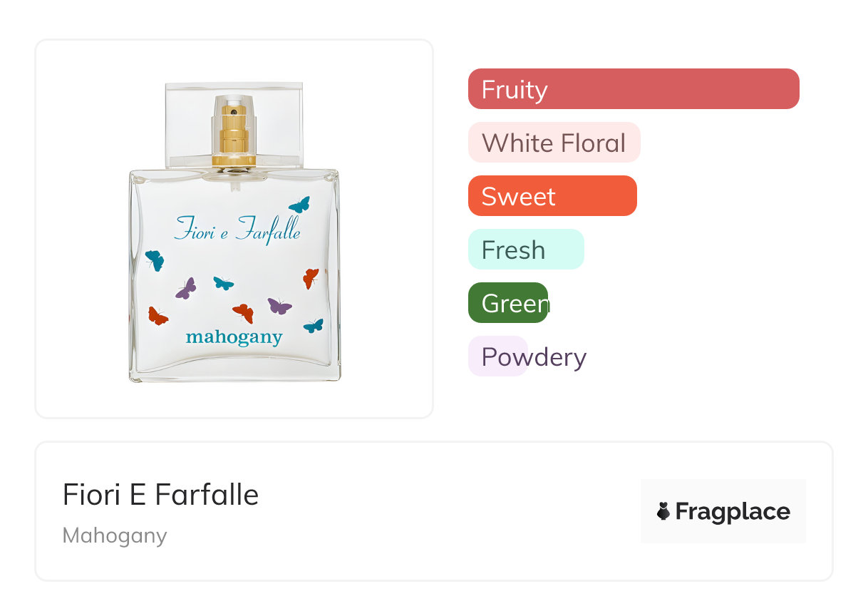Click the purple butterfly nearest the bottle's right edge
Screen dimensions: 868x616
(279, 307)
